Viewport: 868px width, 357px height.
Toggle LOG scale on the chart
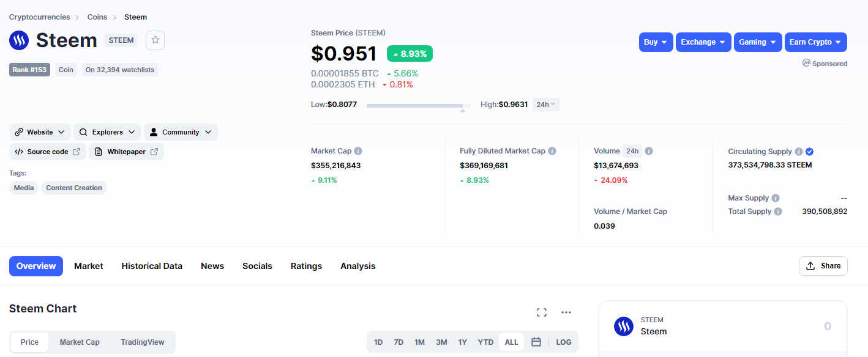click(564, 342)
